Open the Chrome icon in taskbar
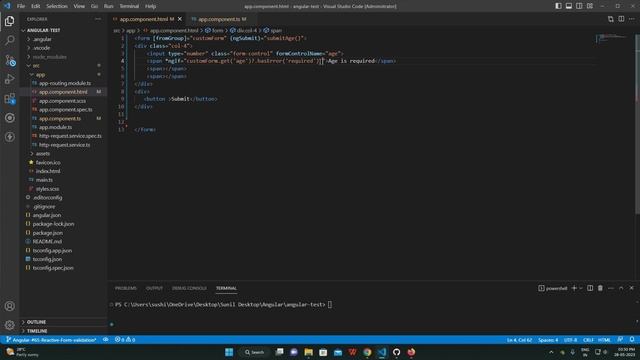Screen dimensions: 640x360 click(367, 352)
